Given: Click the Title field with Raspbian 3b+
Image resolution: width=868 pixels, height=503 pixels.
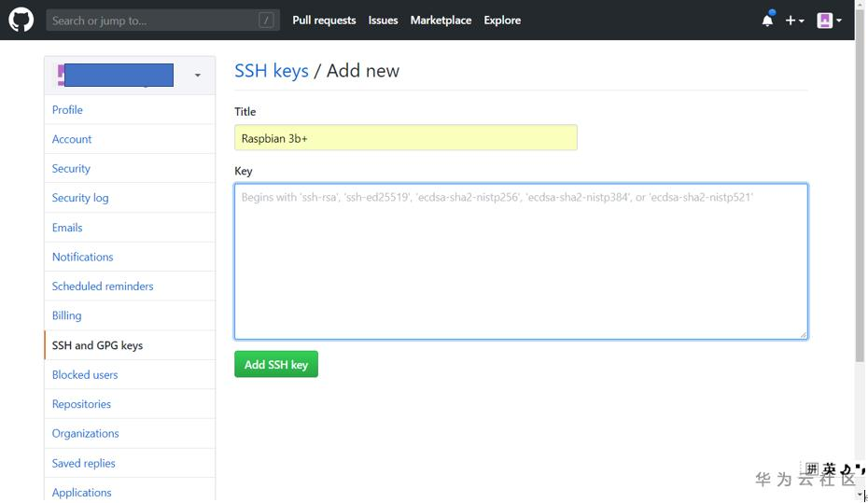Looking at the screenshot, I should pos(405,138).
